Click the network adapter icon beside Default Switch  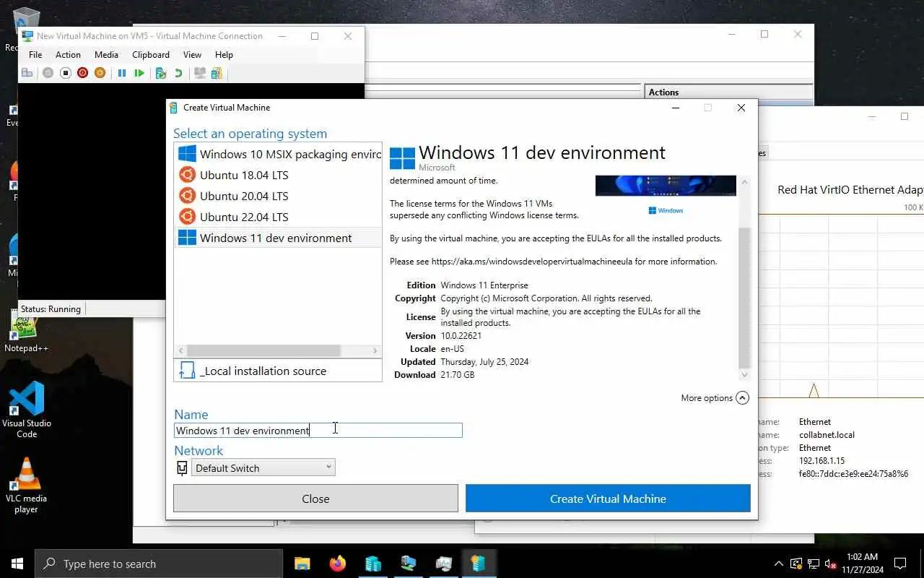182,468
